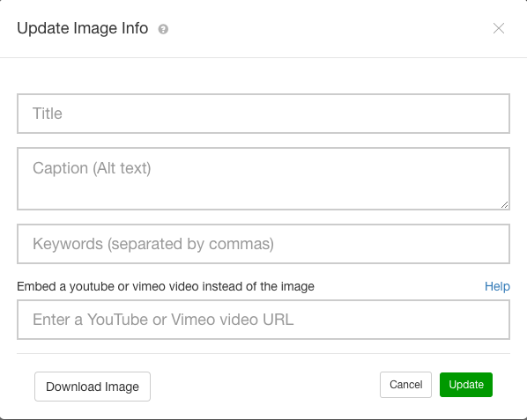Click the Download Image button
527x420 pixels.
93,387
